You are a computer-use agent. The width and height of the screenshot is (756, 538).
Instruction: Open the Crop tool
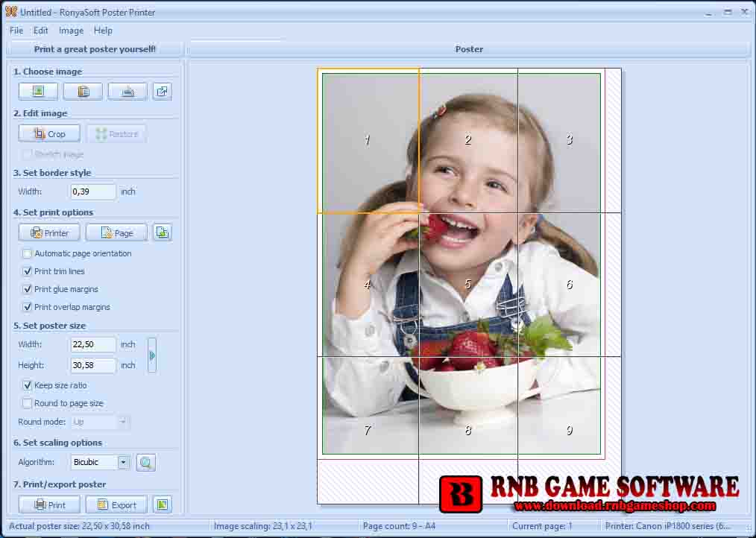[x=49, y=133]
